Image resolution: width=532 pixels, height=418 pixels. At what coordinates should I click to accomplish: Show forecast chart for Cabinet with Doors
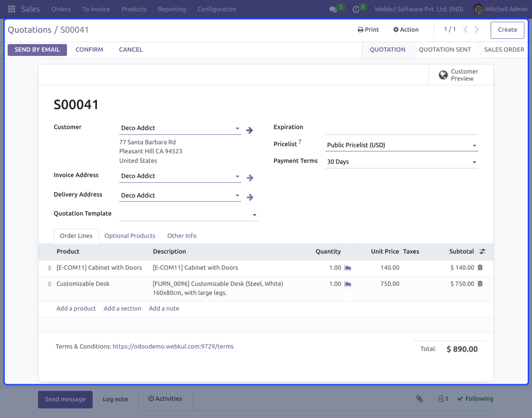[348, 268]
